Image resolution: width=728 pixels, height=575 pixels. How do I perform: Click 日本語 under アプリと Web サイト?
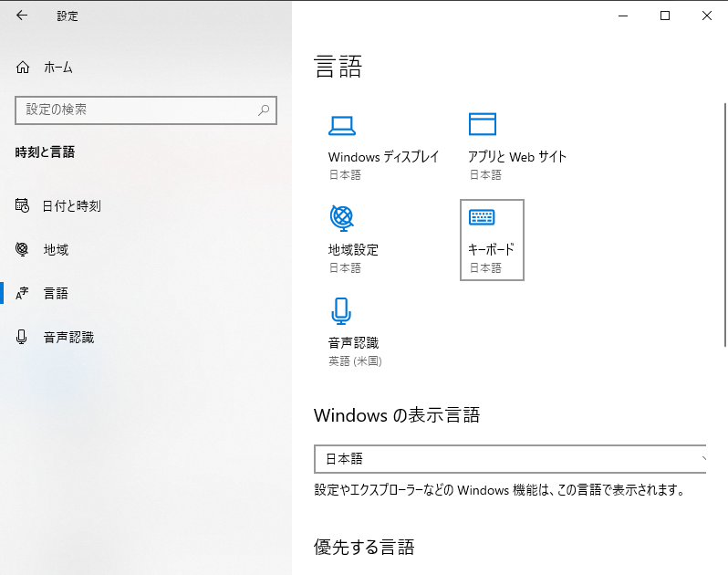tap(485, 175)
